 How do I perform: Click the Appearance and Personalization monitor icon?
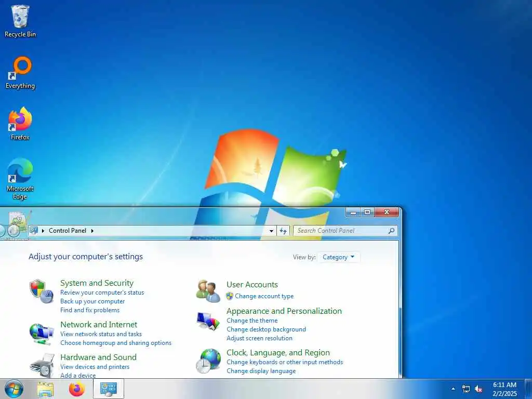(208, 321)
